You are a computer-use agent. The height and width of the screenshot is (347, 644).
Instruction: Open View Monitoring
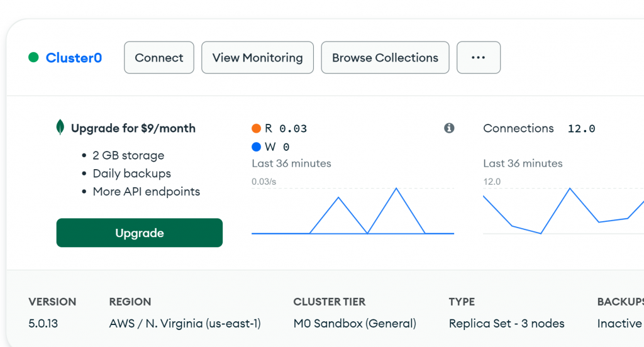[x=257, y=58]
